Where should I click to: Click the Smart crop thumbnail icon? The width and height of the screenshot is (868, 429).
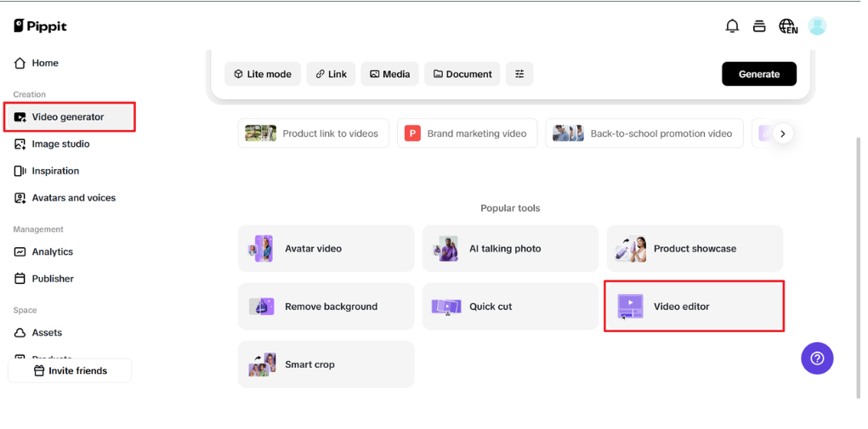[262, 364]
